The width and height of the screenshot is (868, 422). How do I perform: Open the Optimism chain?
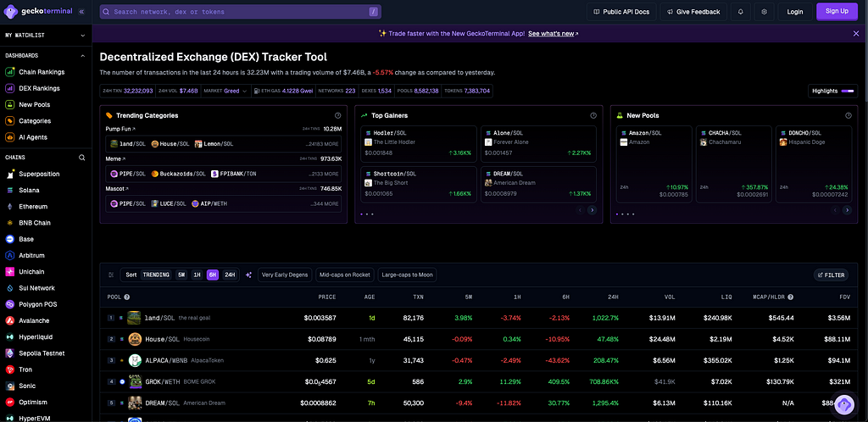point(33,403)
